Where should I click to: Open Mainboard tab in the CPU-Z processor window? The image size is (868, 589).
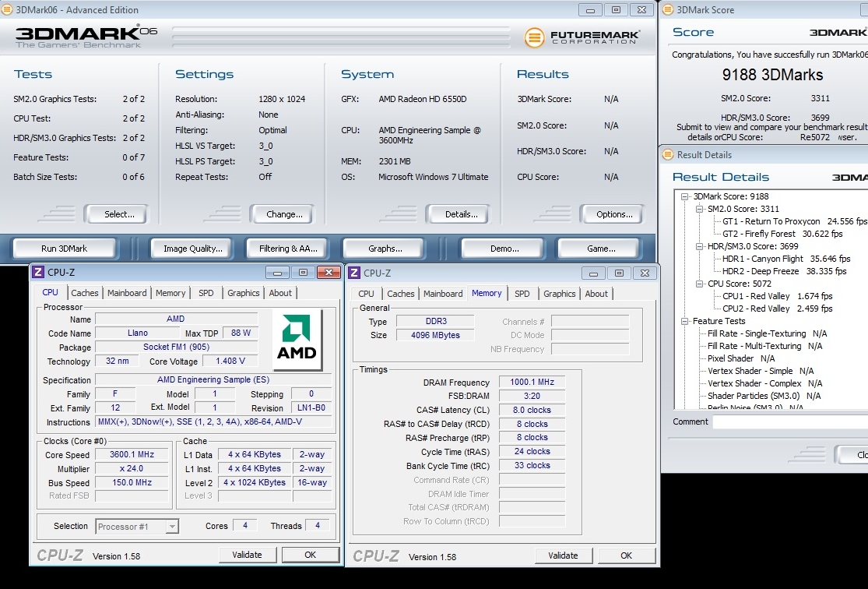(127, 293)
